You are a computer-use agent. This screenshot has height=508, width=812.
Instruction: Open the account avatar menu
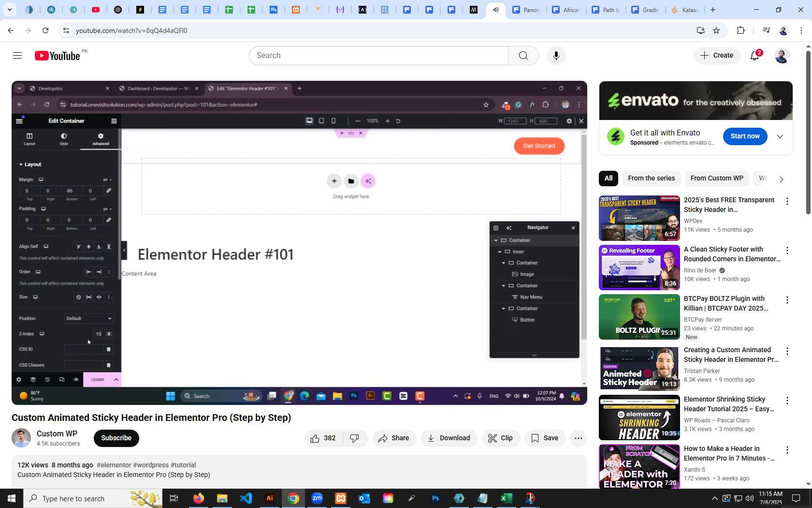pyautogui.click(x=782, y=56)
